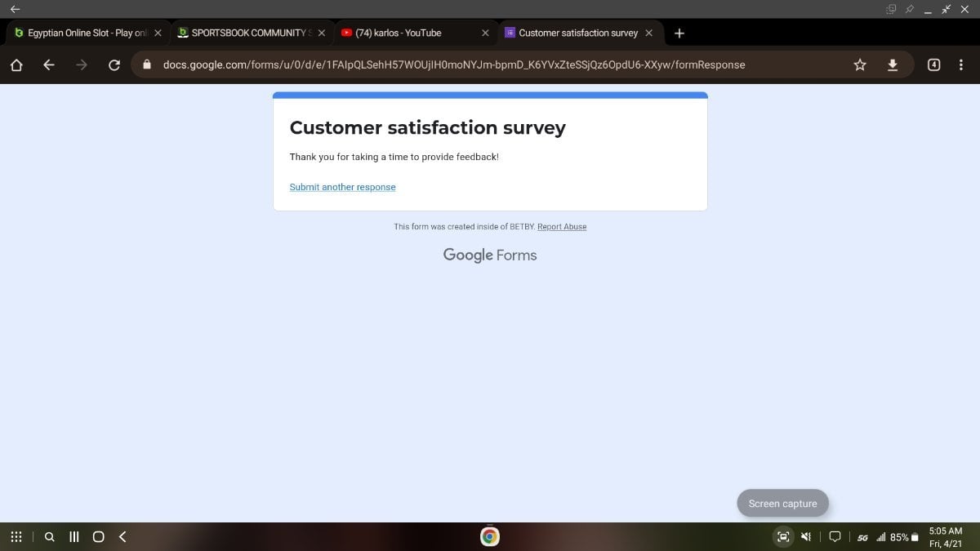Click the Submit another response link
Image resolution: width=980 pixels, height=551 pixels.
tap(342, 187)
